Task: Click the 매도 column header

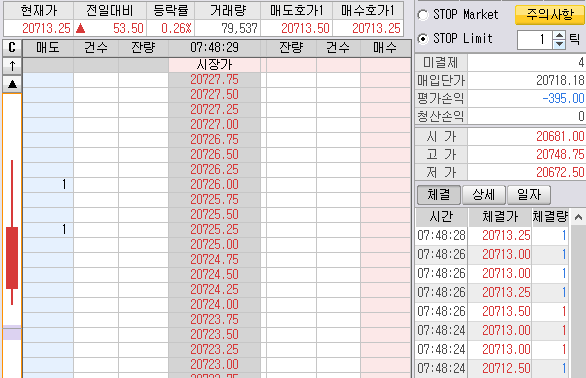Action: [x=48, y=48]
